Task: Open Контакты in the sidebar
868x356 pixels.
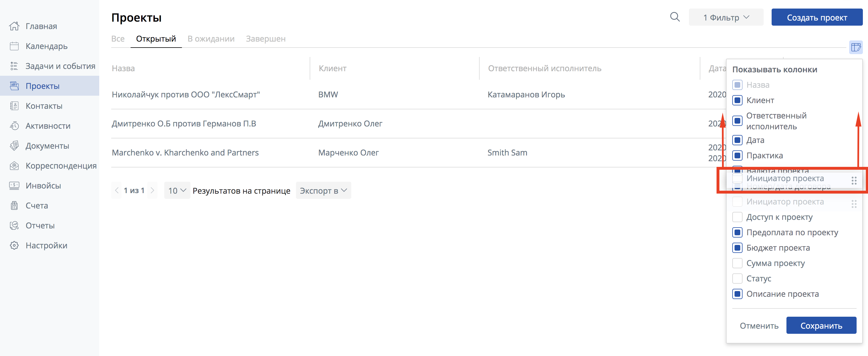Action: [x=44, y=106]
